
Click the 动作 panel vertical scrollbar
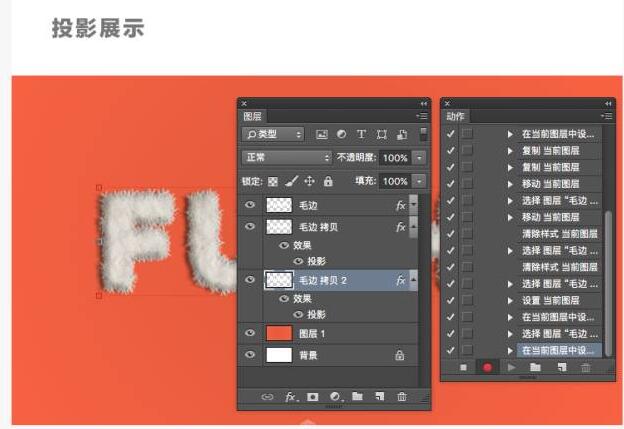608,283
